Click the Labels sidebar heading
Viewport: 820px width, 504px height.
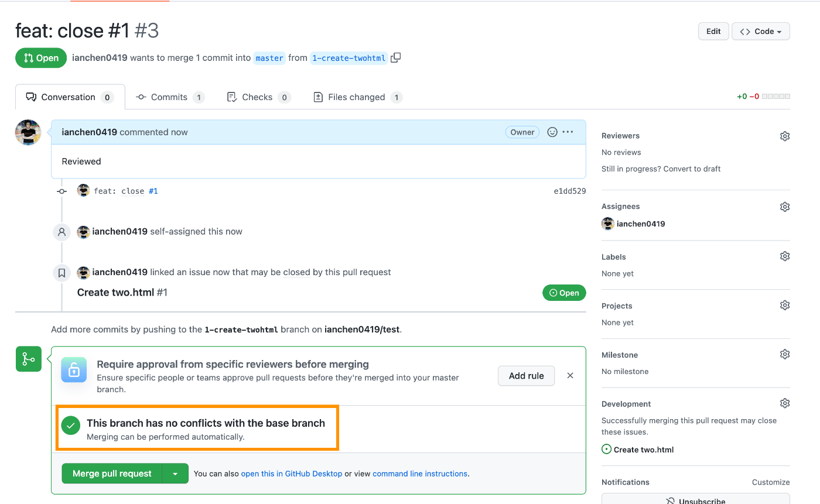(x=613, y=257)
